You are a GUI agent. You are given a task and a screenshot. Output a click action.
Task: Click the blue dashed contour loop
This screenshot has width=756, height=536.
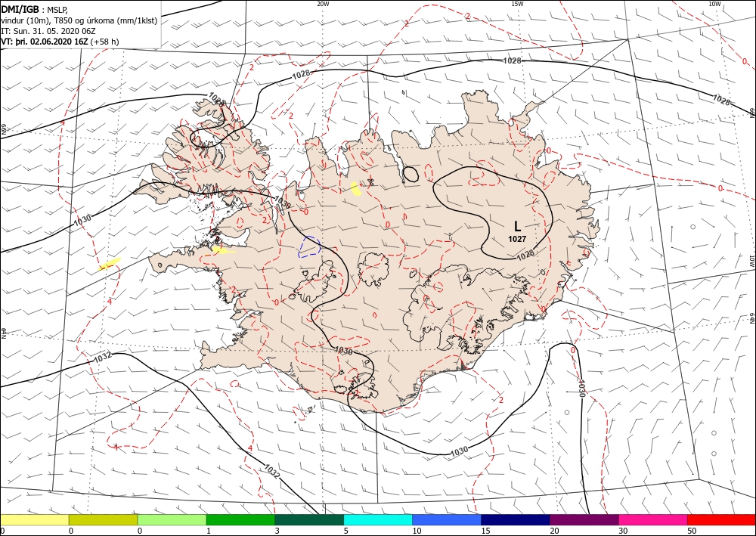pos(309,246)
